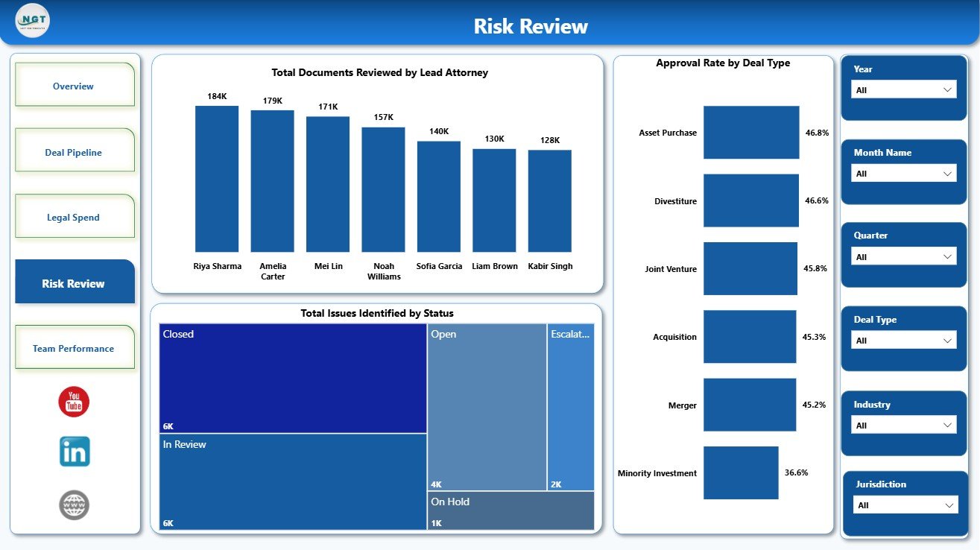Click the 46.6% data label
This screenshot has width=980, height=550.
[817, 200]
